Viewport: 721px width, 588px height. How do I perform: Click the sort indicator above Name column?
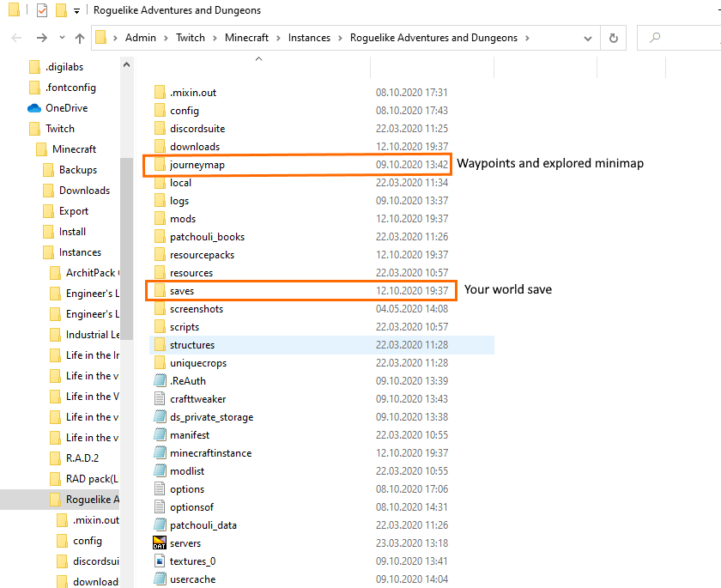click(x=259, y=59)
